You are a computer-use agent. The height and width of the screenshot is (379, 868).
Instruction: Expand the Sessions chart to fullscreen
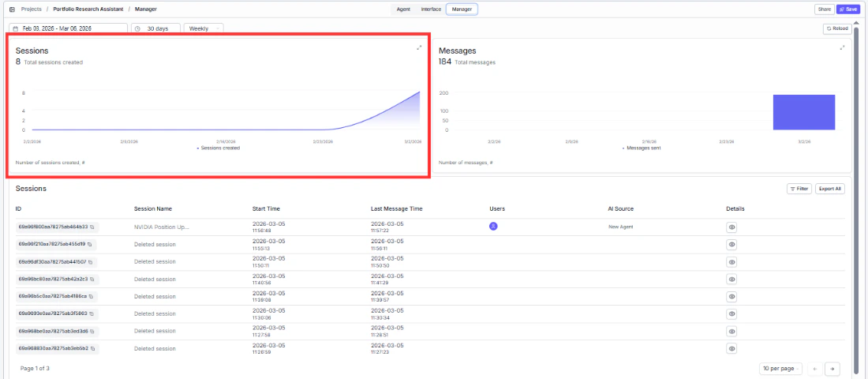419,47
